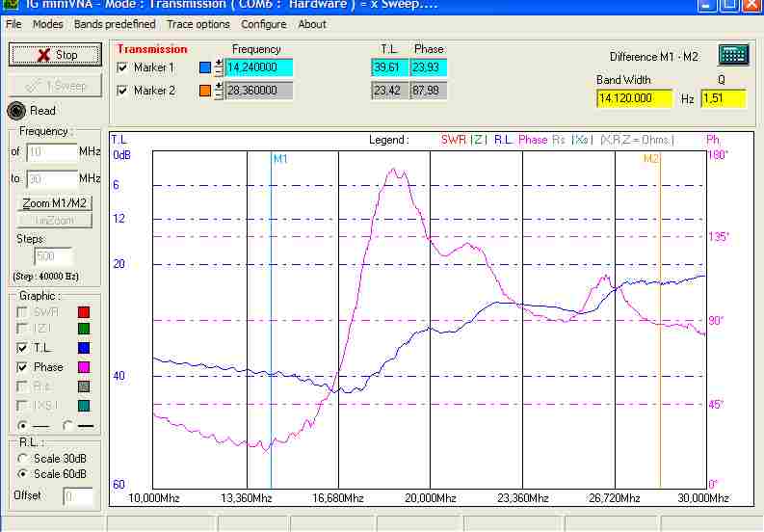Open the calculator icon beside Difference M1-M2

[x=733, y=55]
